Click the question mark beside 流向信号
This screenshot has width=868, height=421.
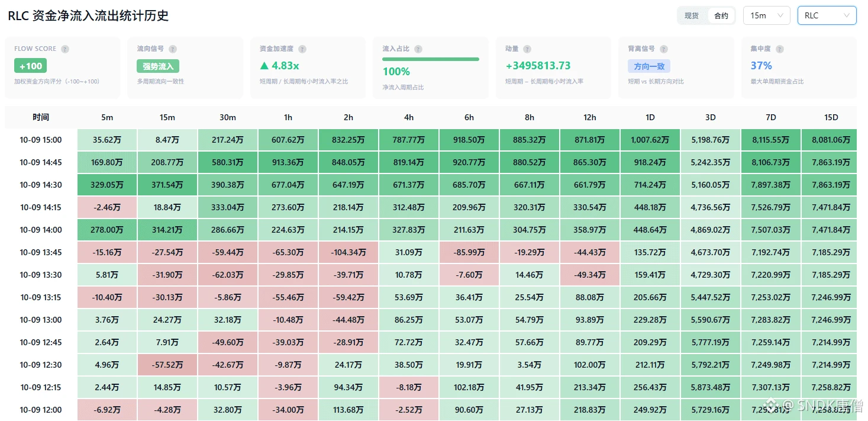click(x=173, y=49)
